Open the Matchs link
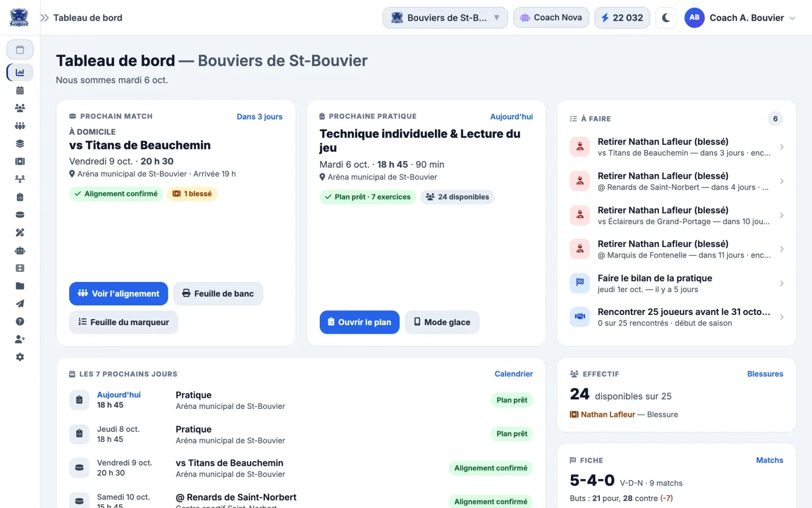 (x=769, y=460)
